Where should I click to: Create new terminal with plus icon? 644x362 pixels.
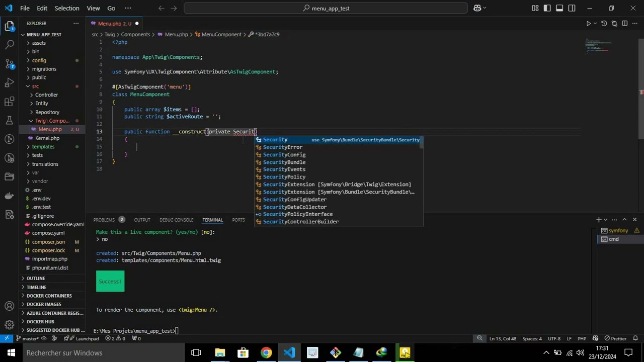tap(599, 220)
